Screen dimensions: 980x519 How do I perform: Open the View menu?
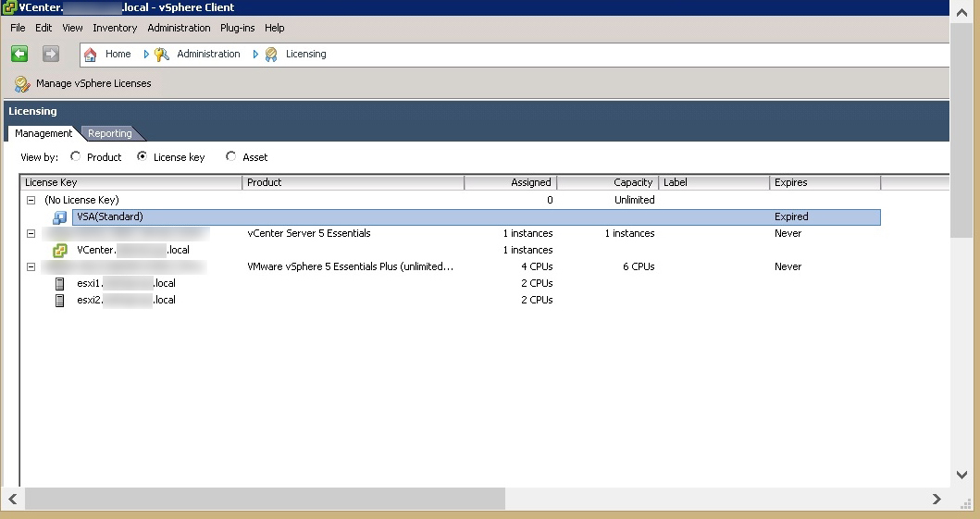click(72, 28)
